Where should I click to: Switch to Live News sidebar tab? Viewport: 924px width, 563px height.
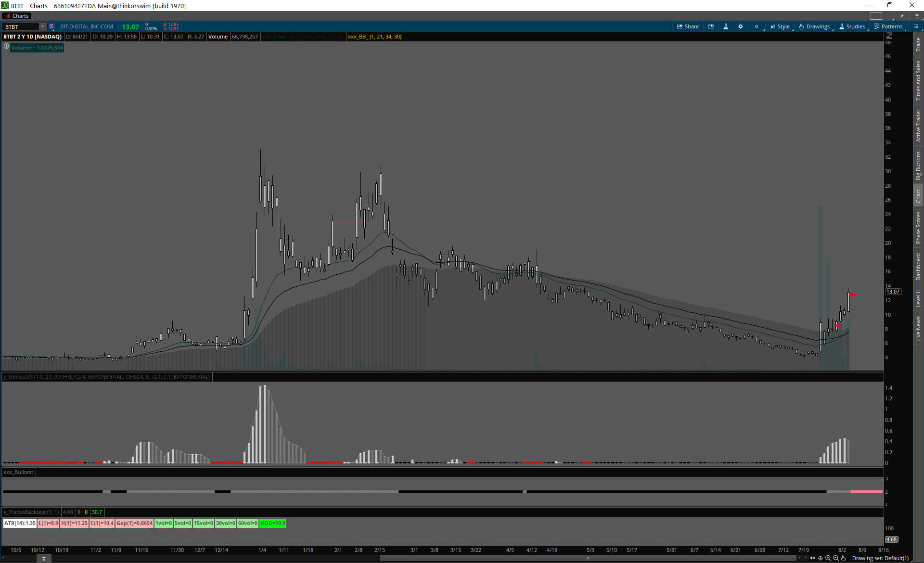tap(918, 329)
